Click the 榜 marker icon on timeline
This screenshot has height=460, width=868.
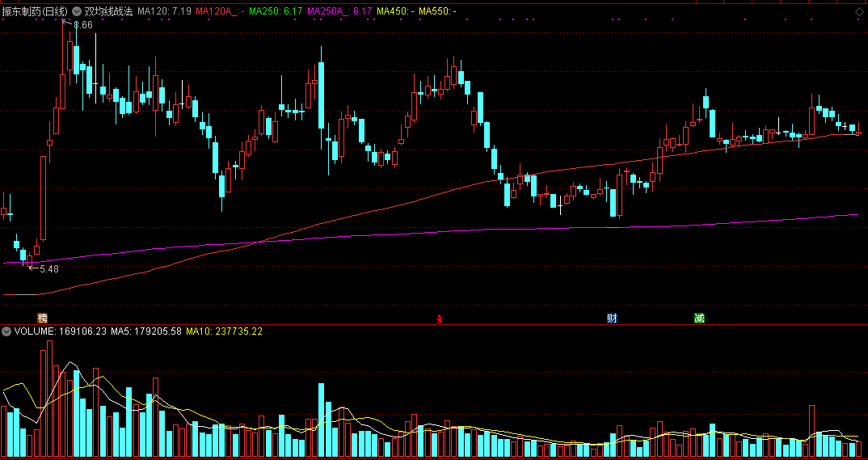click(x=42, y=319)
